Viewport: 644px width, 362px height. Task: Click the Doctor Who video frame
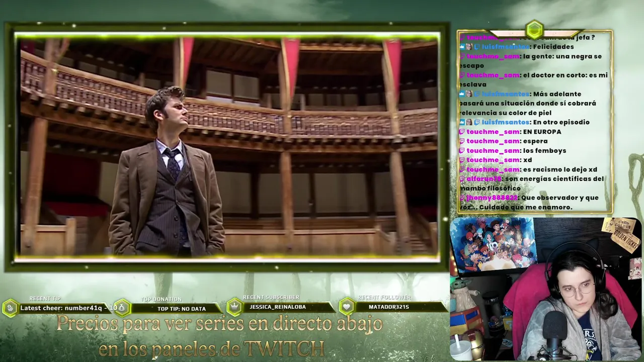tap(228, 146)
